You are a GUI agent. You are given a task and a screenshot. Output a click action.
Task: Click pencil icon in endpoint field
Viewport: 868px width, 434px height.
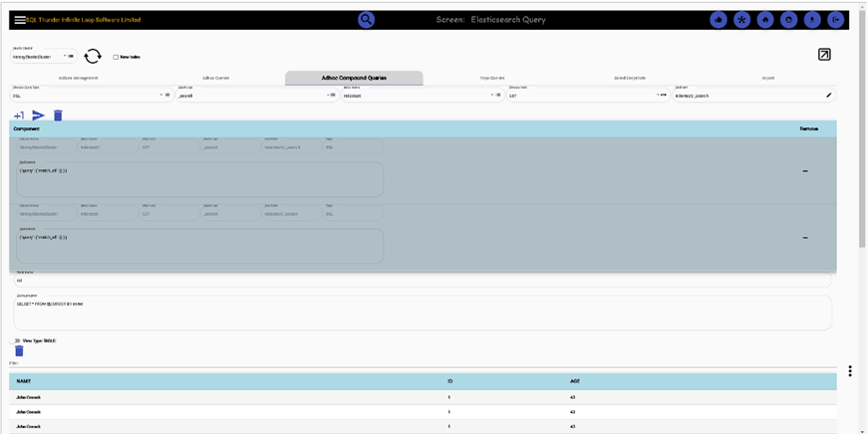pos(829,96)
